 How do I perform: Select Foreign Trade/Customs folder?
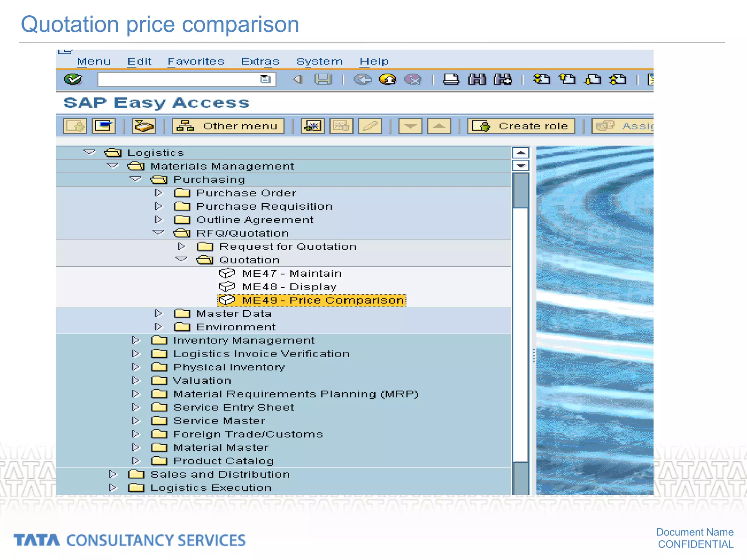click(x=237, y=434)
